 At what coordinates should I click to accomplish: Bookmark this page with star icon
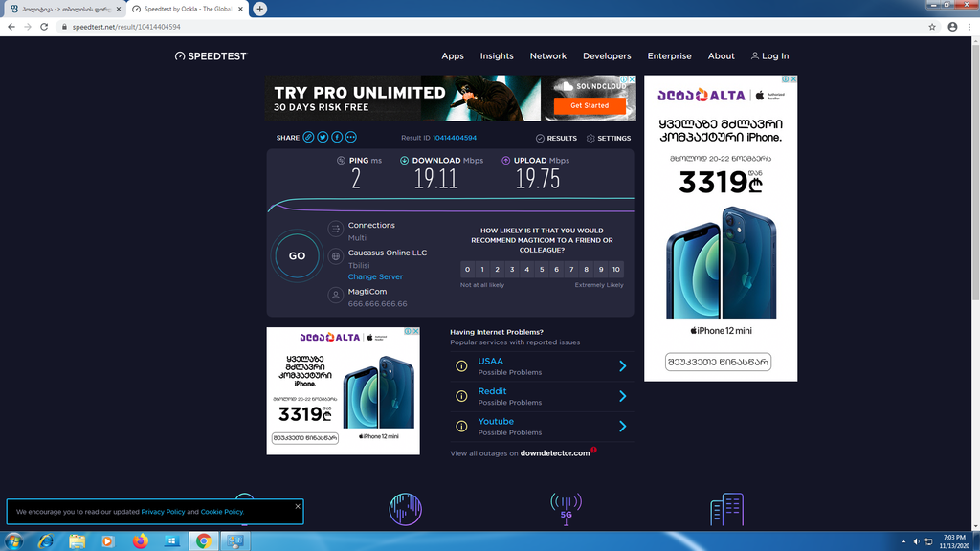[932, 27]
